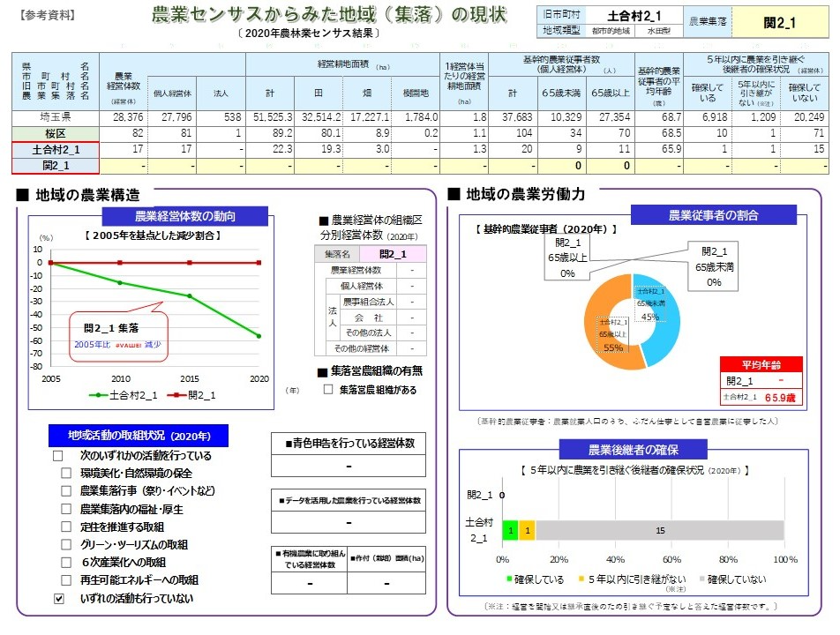Tick the 次のいずれかの活動を行っている checkbox
The image size is (840, 635).
point(58,456)
